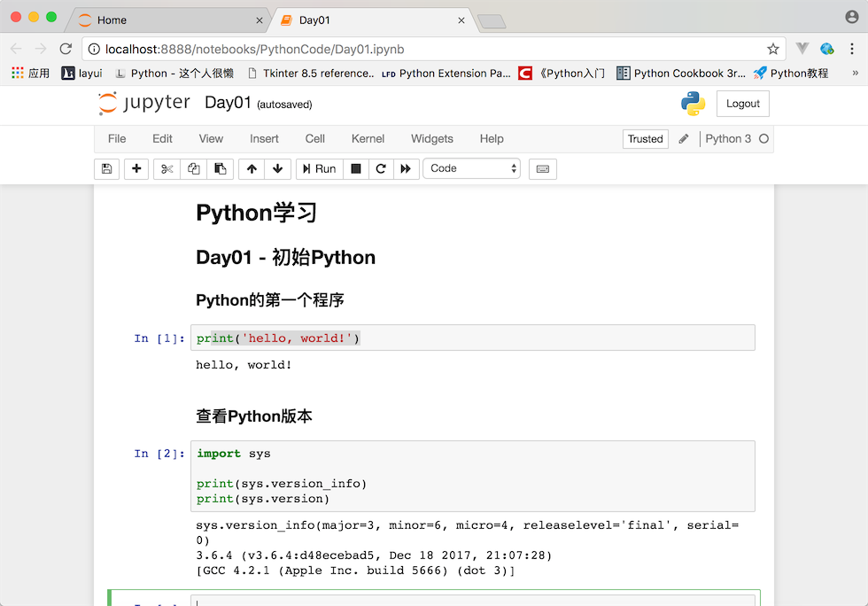Screen dimensions: 868x606
Task: Restart the kernel circular arrow icon
Action: 381,168
